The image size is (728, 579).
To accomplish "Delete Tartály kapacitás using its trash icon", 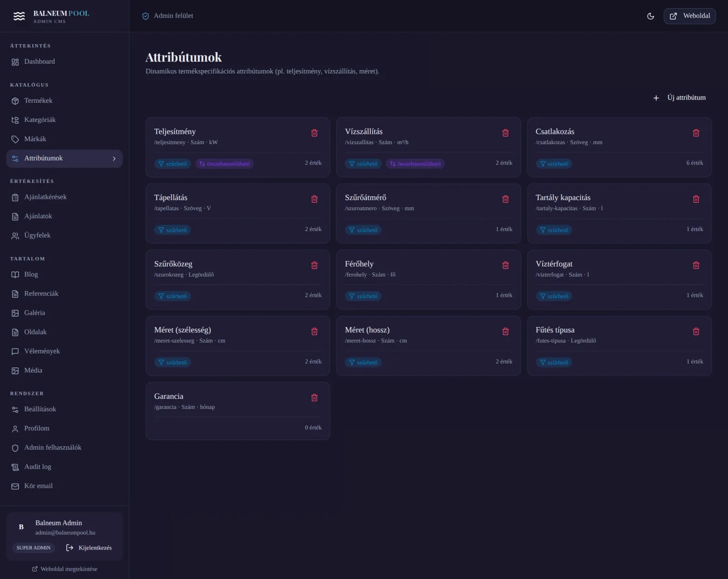I will [696, 199].
